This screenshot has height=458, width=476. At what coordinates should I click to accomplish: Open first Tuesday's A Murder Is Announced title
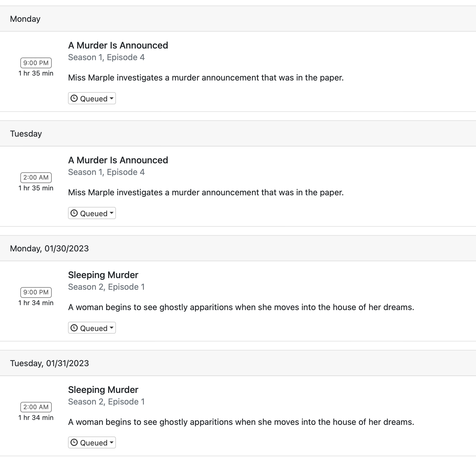click(x=118, y=160)
